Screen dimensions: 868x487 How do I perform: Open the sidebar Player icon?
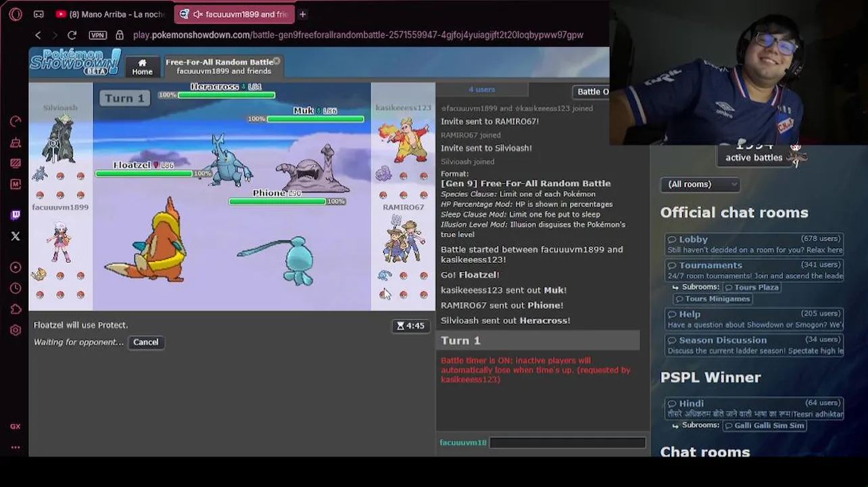16,267
